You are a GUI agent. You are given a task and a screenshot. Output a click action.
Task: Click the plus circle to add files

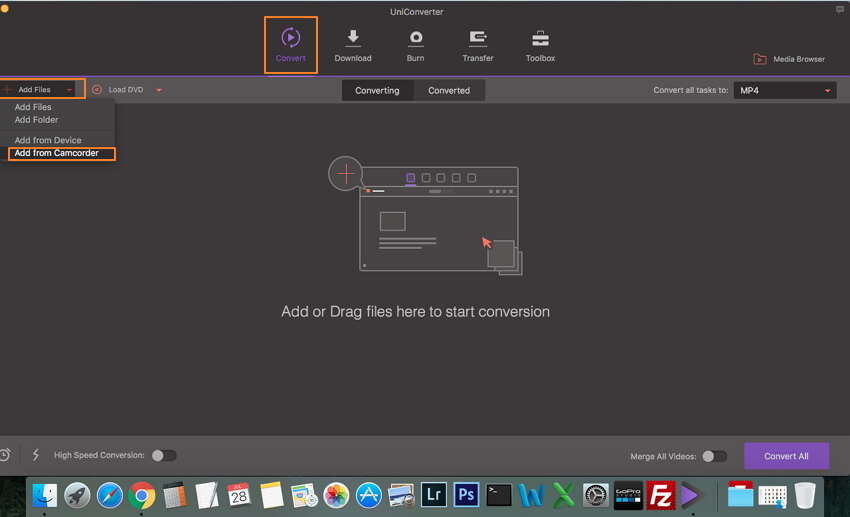click(x=345, y=173)
